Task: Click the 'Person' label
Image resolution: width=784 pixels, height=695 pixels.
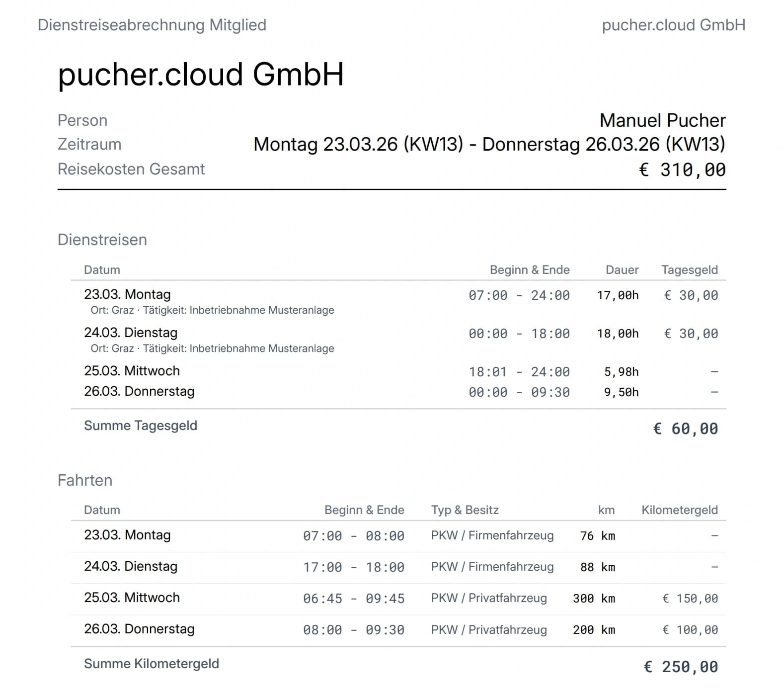Action: (82, 120)
